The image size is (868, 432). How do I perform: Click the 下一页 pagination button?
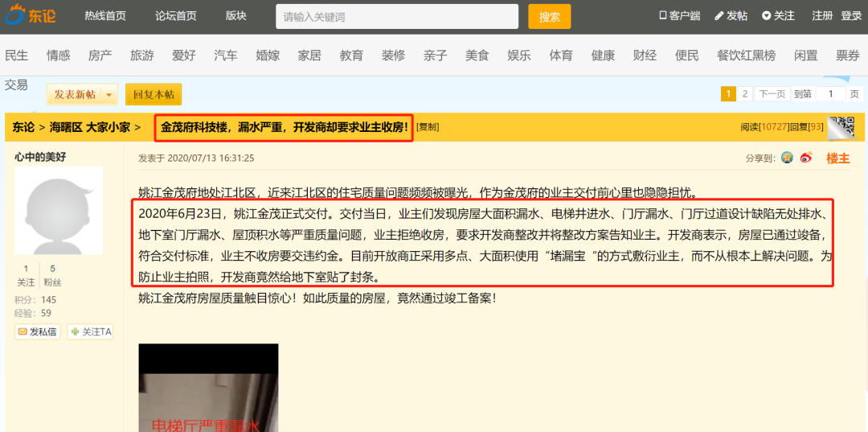click(772, 94)
